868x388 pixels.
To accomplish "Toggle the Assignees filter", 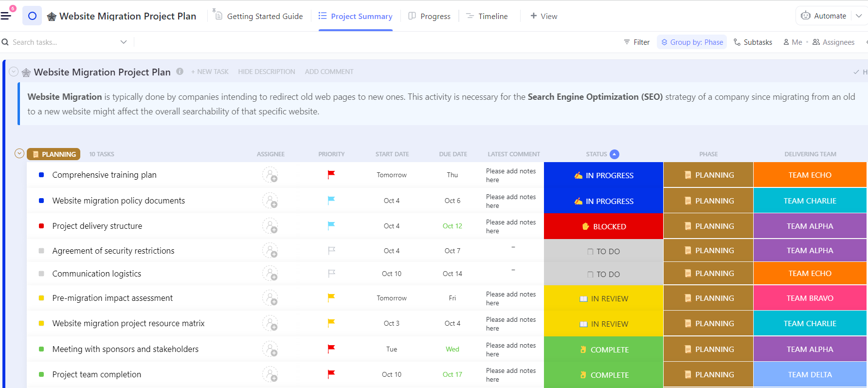I will 833,42.
